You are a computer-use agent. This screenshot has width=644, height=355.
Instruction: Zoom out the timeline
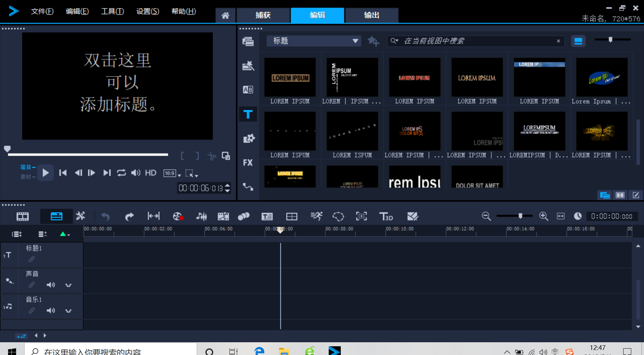coord(486,216)
